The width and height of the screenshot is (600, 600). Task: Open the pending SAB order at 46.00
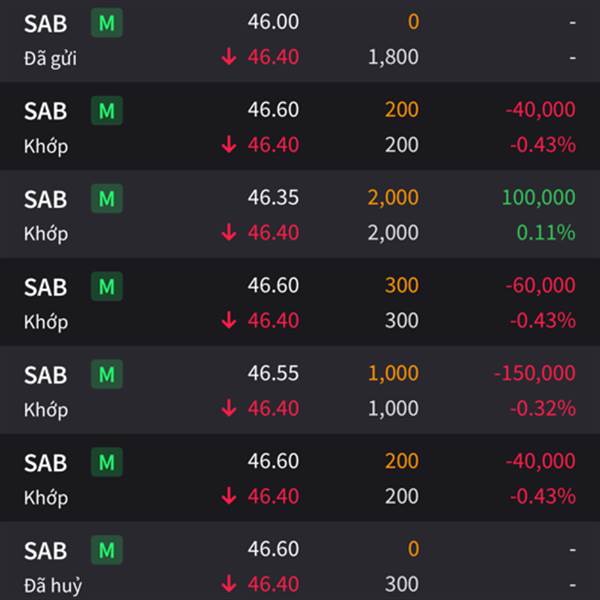[x=300, y=41]
